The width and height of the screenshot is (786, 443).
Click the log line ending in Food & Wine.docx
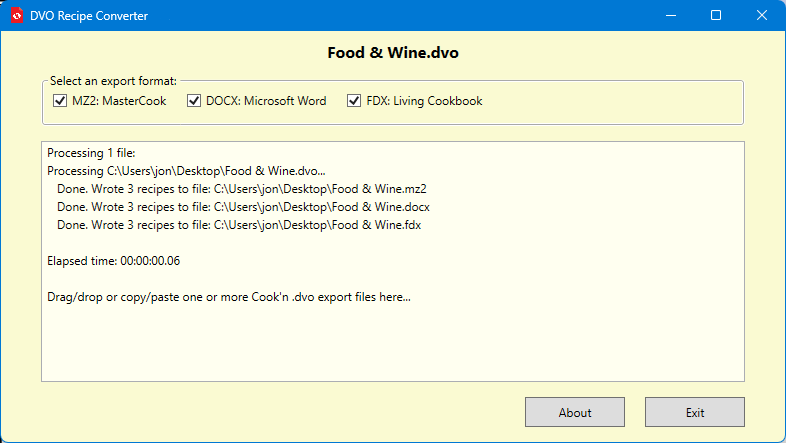[x=243, y=207]
